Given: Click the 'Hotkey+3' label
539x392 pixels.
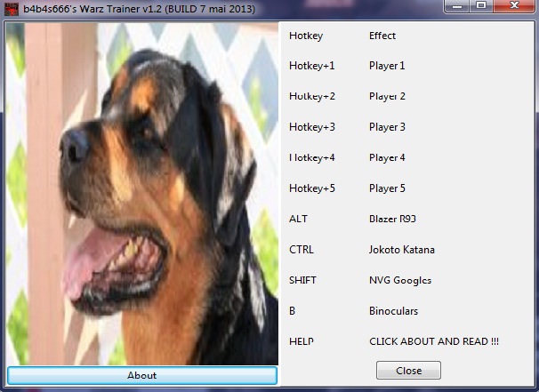Looking at the screenshot, I should [312, 127].
